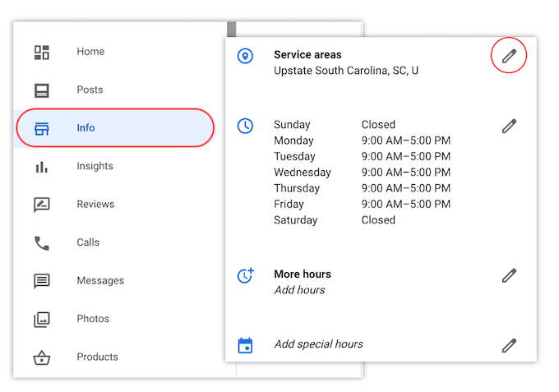Click the Add special hours link

(318, 344)
